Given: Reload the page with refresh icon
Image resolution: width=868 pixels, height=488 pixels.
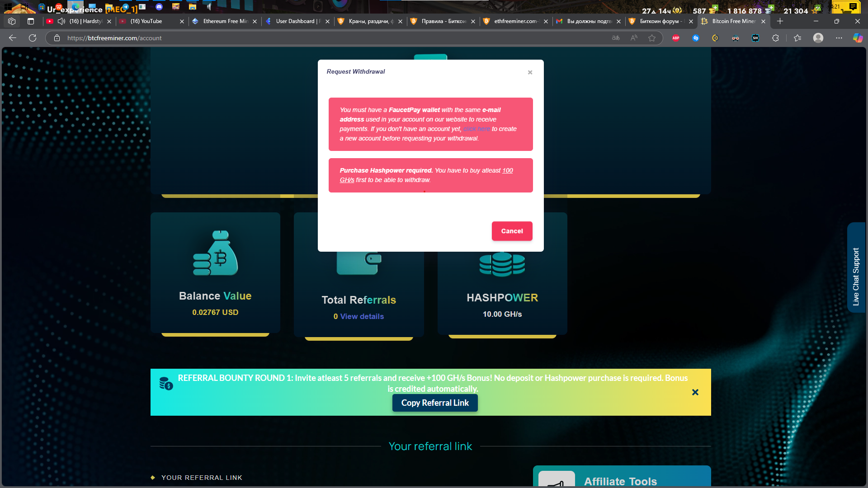Looking at the screenshot, I should [33, 38].
